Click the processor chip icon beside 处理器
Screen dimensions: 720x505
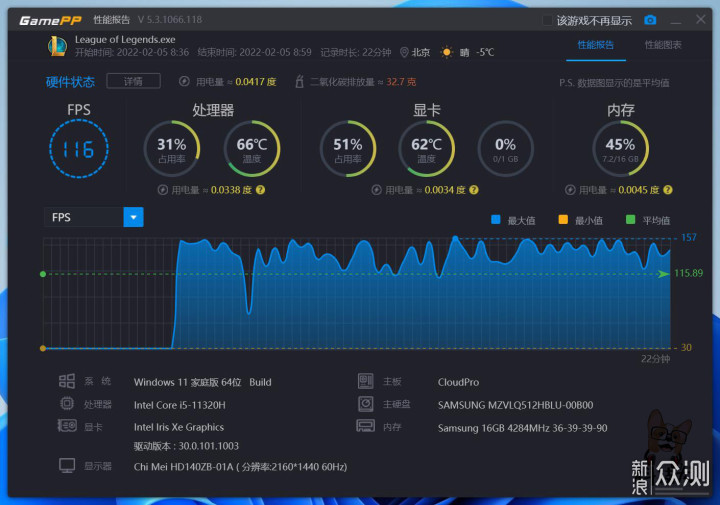[x=67, y=404]
